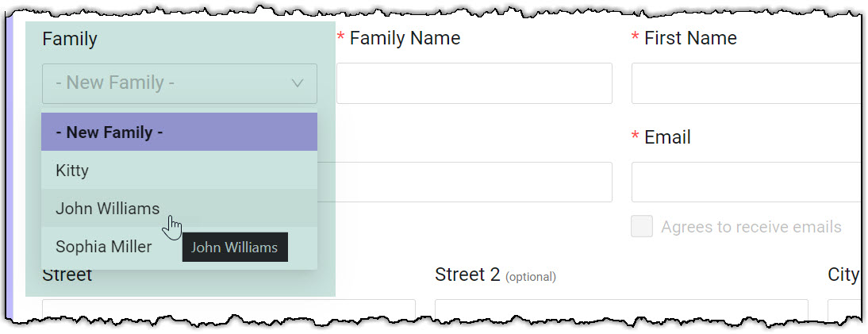The image size is (868, 334).
Task: Click into the First Name input box
Action: (x=746, y=83)
